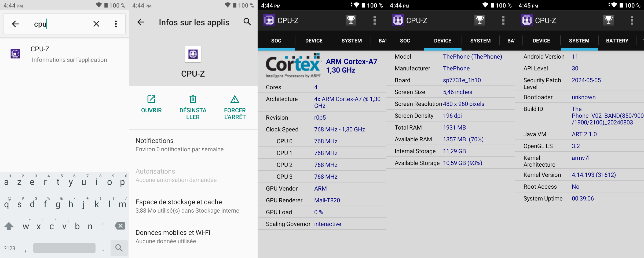The image size is (644, 258).
Task: Tap the keyboard shift key
Action: [x=9, y=226]
